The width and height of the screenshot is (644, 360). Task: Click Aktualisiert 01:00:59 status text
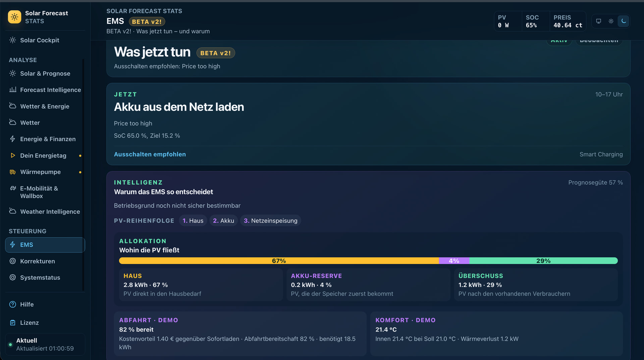tap(45, 349)
